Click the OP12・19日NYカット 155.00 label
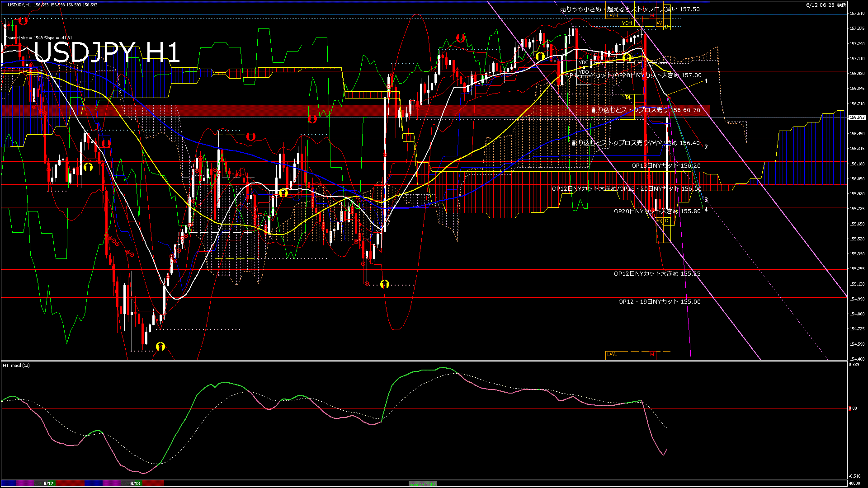The image size is (868, 488). tap(659, 302)
